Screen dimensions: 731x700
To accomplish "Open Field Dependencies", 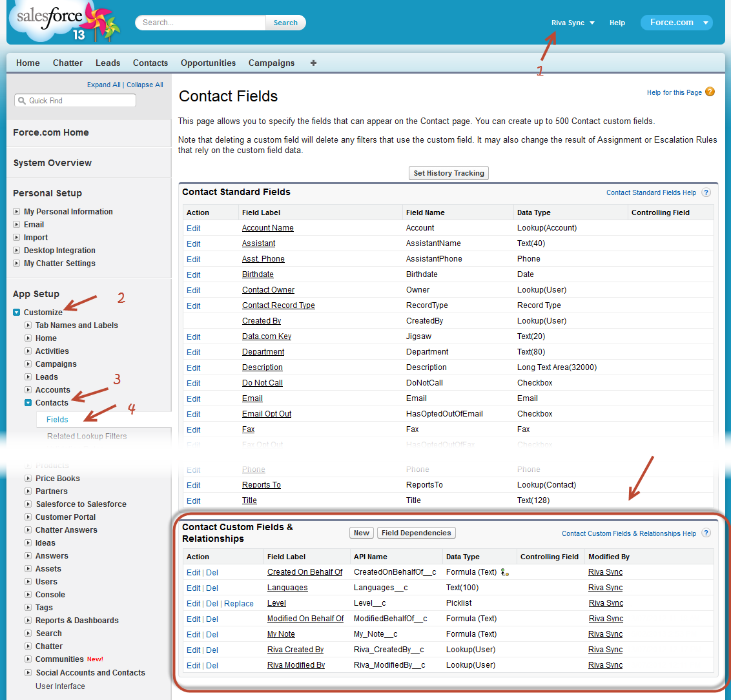I will coord(416,533).
